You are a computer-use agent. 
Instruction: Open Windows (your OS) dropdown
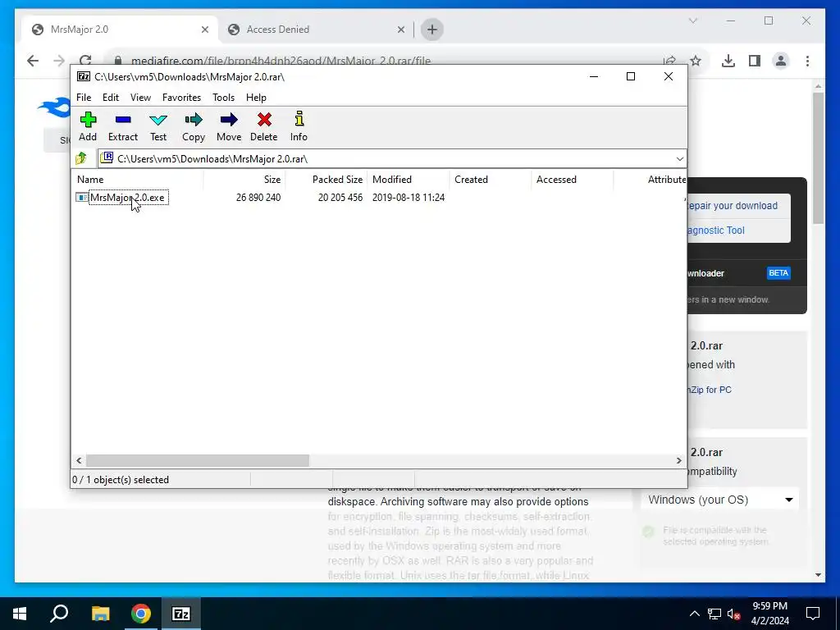(x=719, y=500)
